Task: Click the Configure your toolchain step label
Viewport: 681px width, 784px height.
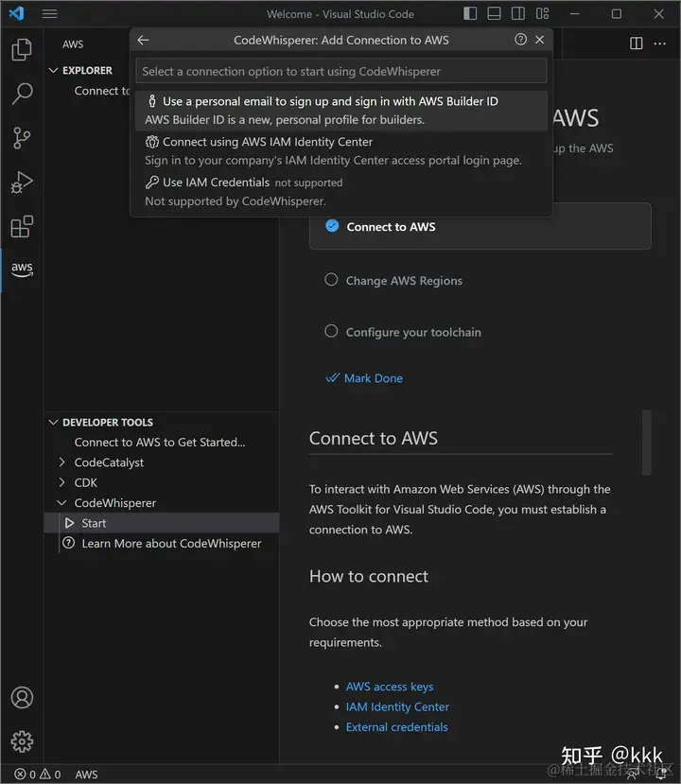Action: click(x=413, y=332)
